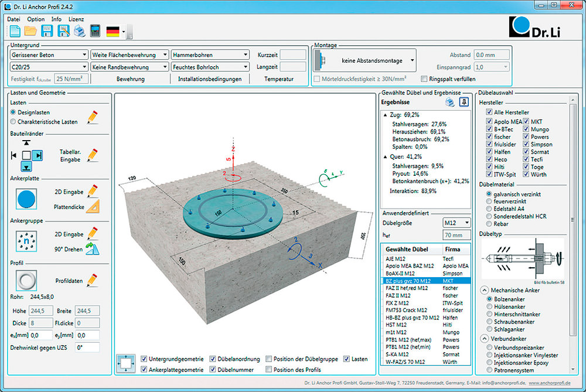The width and height of the screenshot is (586, 392).
Task: Save the project using the floppy disk icon
Action: (47, 31)
